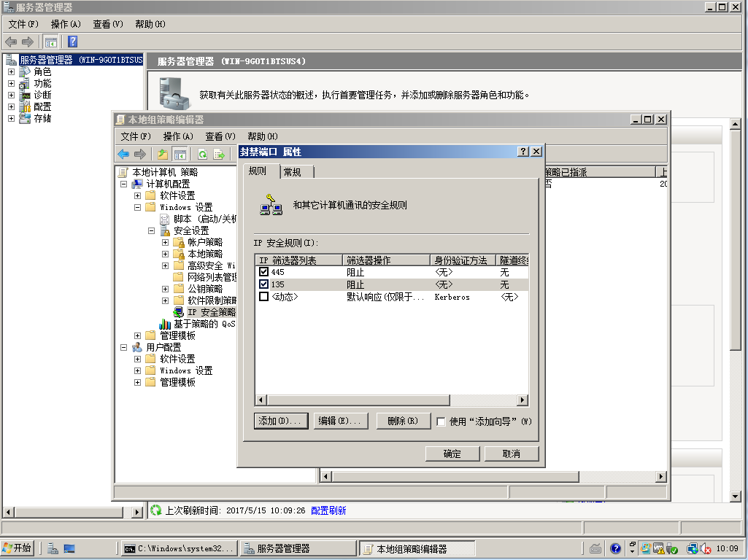The height and width of the screenshot is (560, 748).
Task: Click the 添加 (Add) button
Action: pyautogui.click(x=279, y=421)
